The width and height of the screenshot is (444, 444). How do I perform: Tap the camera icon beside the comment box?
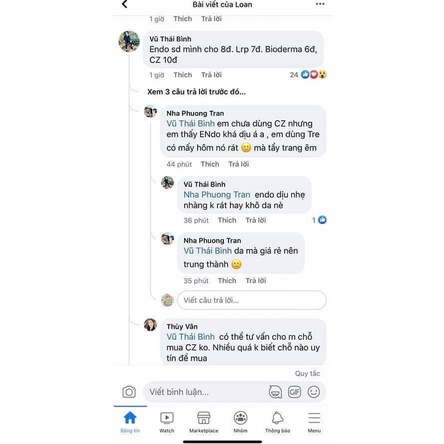(129, 392)
